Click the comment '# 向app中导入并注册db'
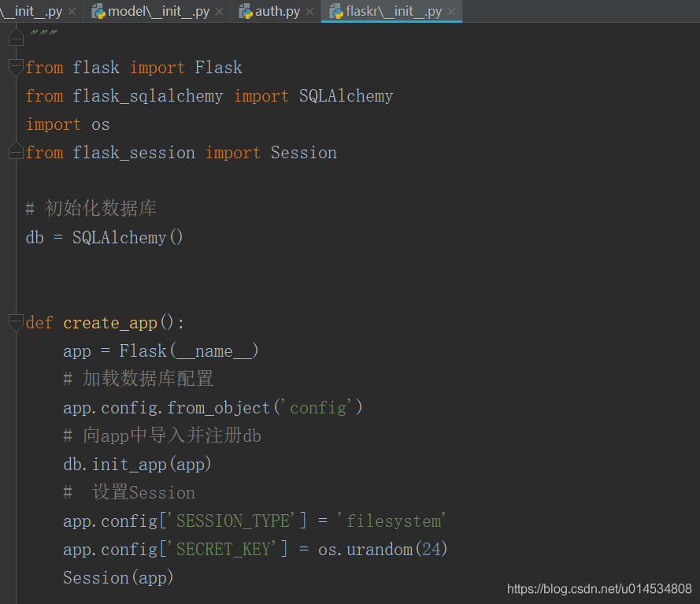Viewport: 700px width, 604px height. click(162, 435)
